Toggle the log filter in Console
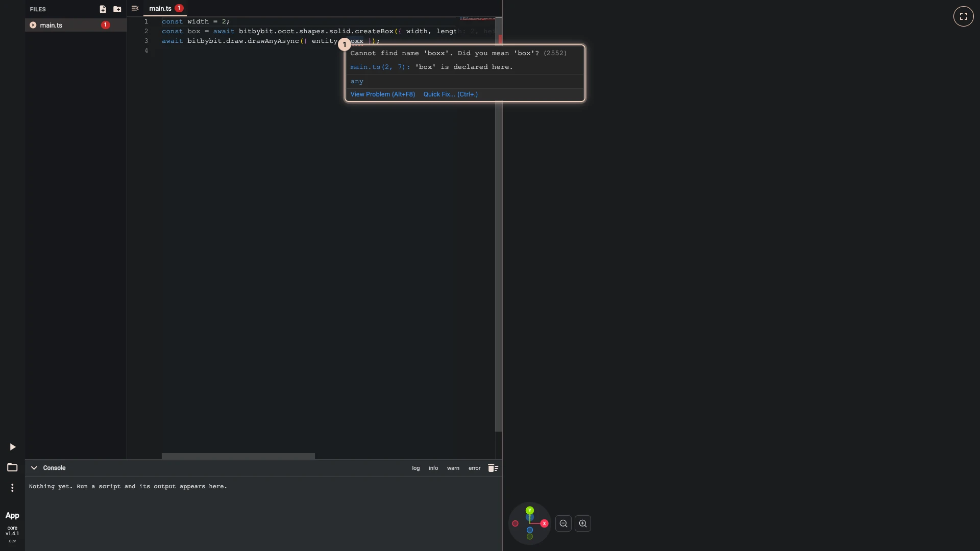This screenshot has height=551, width=980. pos(416,468)
